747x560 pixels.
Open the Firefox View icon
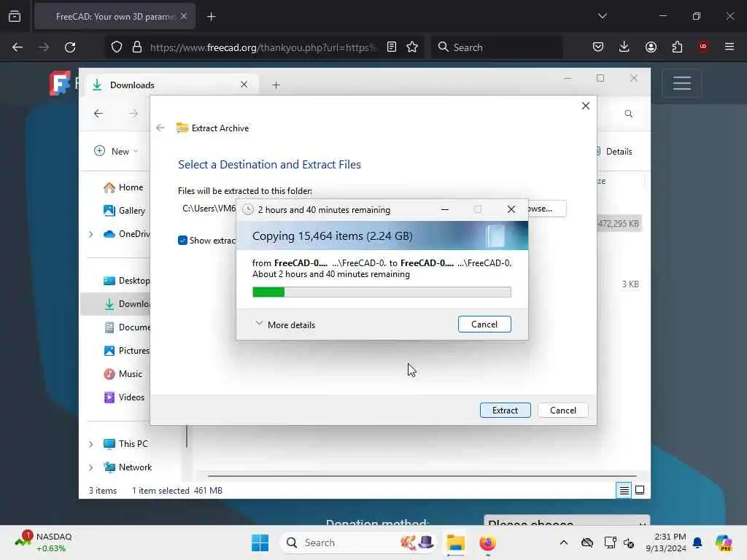15,17
